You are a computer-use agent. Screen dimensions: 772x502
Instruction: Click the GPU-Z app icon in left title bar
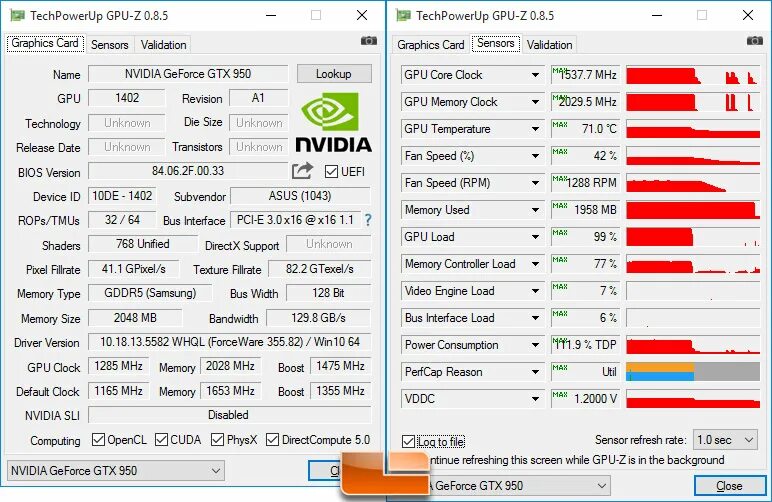click(x=17, y=16)
